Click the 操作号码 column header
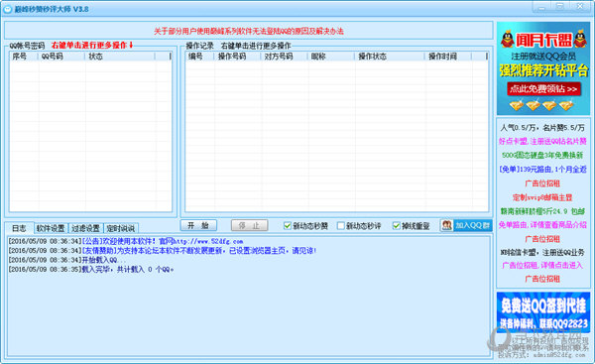The image size is (595, 364). pos(238,57)
